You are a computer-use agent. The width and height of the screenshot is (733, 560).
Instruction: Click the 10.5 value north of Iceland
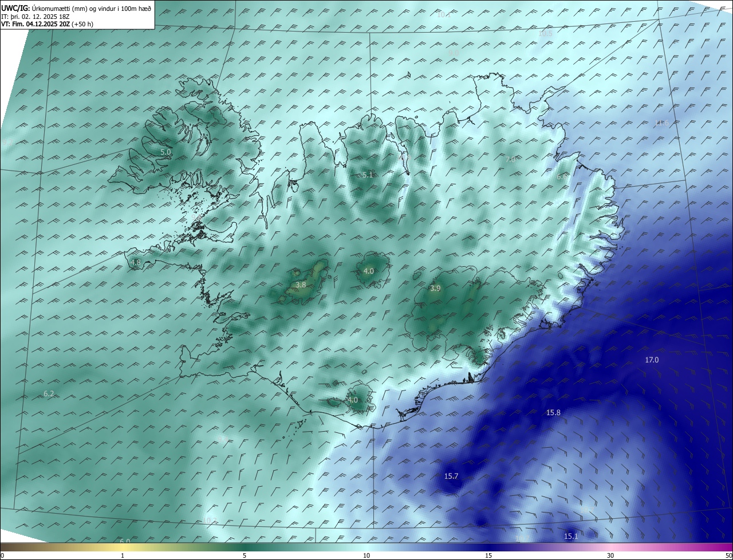(545, 34)
